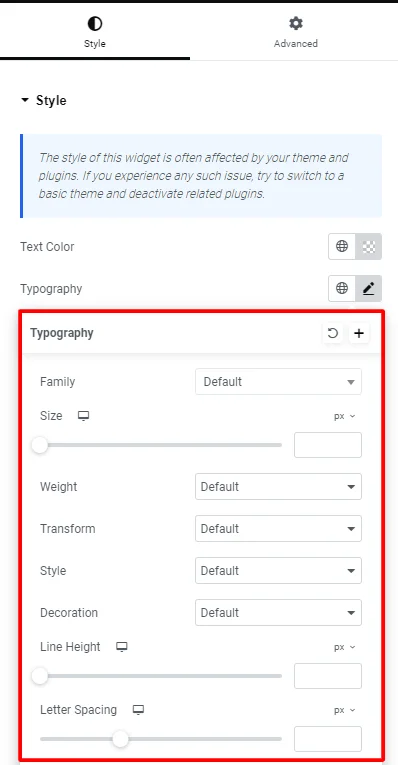This screenshot has height=765, width=398.
Task: Open the Weight dropdown
Action: click(278, 486)
